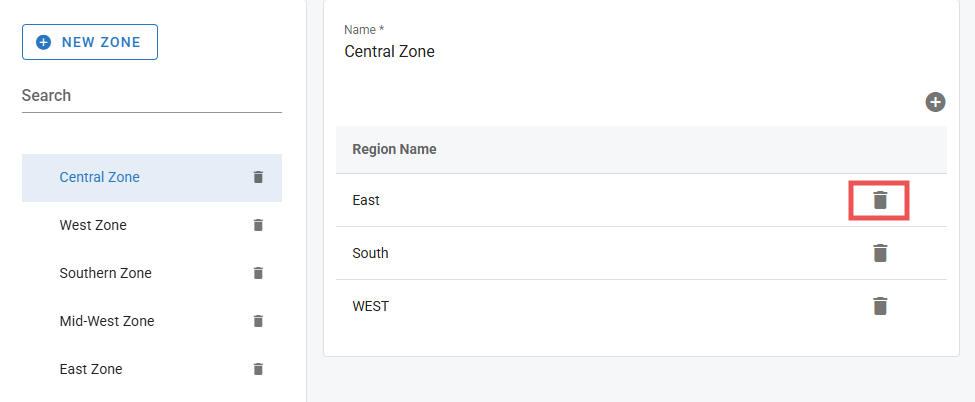Click the Region Name column header
The width and height of the screenshot is (975, 402).
pos(394,150)
